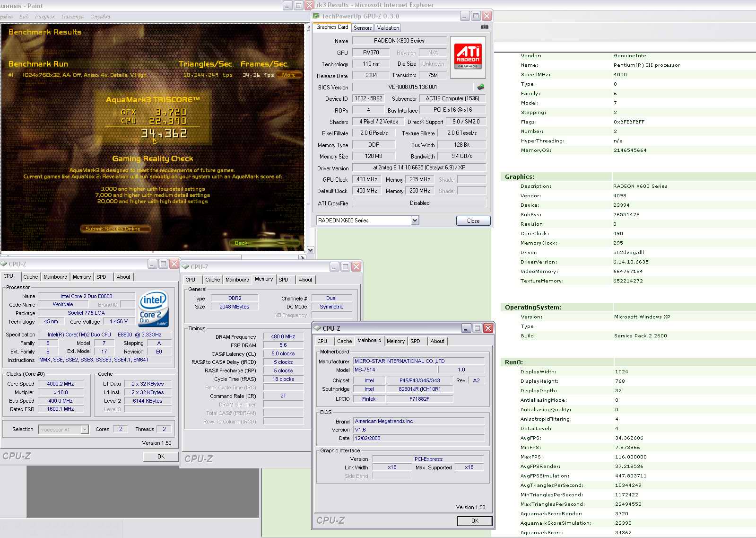756x538 pixels.
Task: Open the SPD tab in the Memory CPU-Z window
Action: point(284,280)
